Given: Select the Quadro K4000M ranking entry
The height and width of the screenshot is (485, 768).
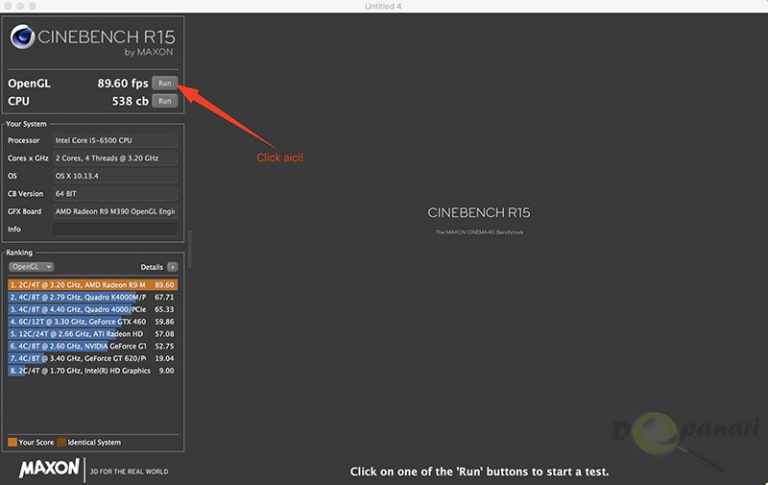Looking at the screenshot, I should pos(92,297).
